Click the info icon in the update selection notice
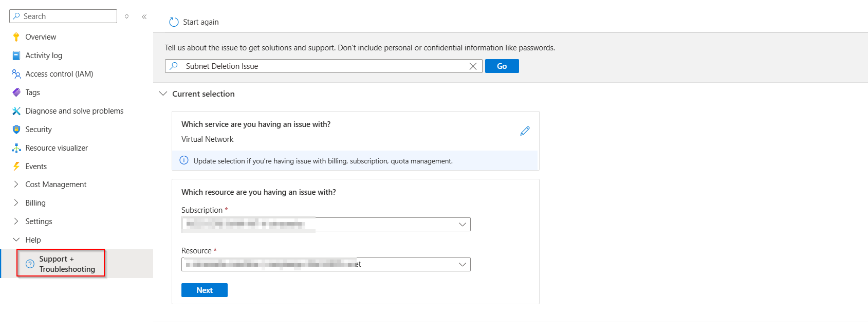The width and height of the screenshot is (868, 332). pos(183,160)
